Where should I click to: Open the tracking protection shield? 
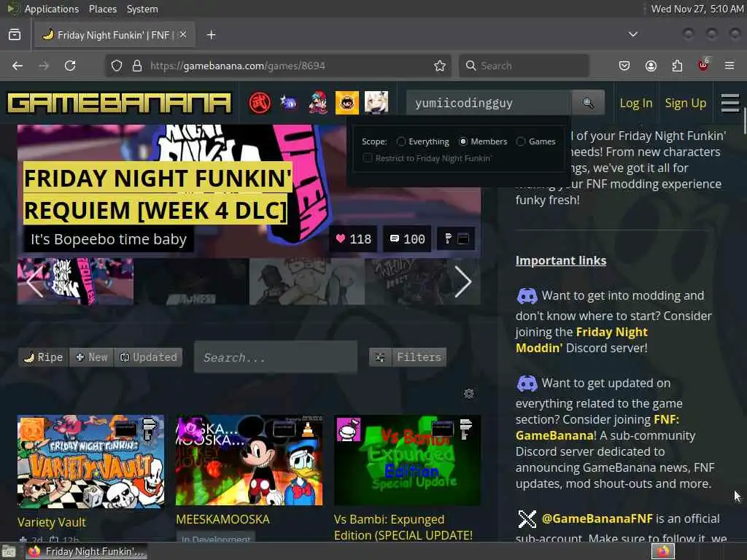(116, 66)
